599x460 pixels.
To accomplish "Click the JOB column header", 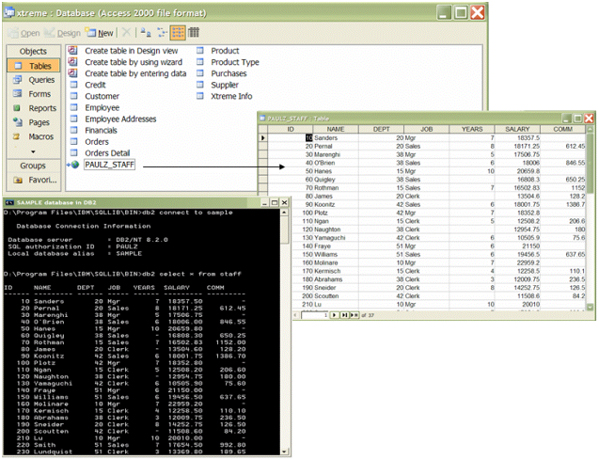I will (426, 129).
